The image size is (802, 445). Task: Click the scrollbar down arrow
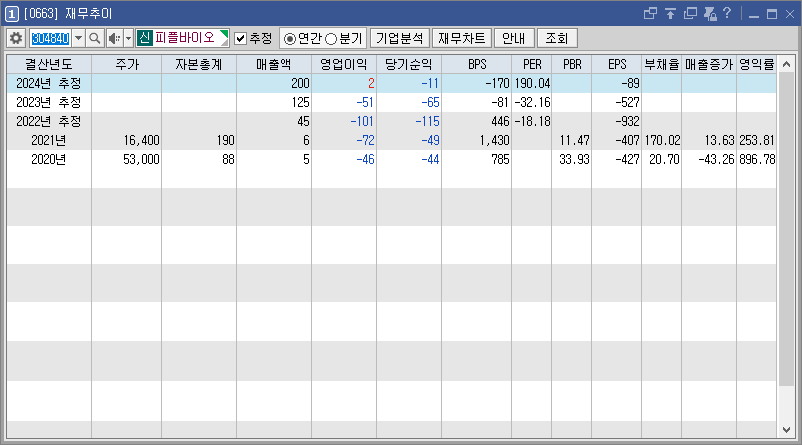coord(787,430)
